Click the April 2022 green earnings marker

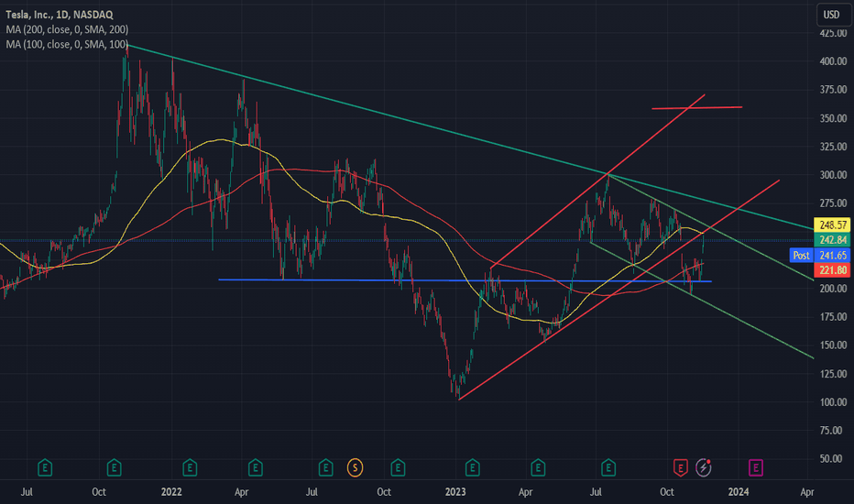tap(256, 467)
